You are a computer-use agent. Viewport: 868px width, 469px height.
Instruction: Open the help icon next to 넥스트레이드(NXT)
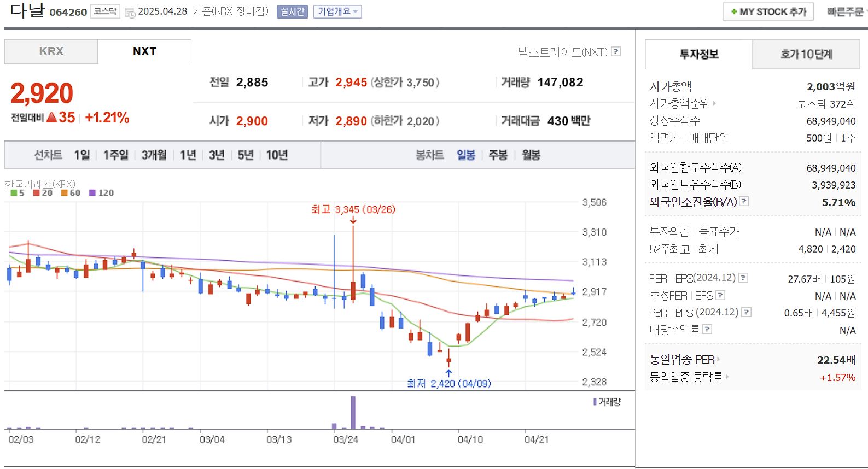616,51
